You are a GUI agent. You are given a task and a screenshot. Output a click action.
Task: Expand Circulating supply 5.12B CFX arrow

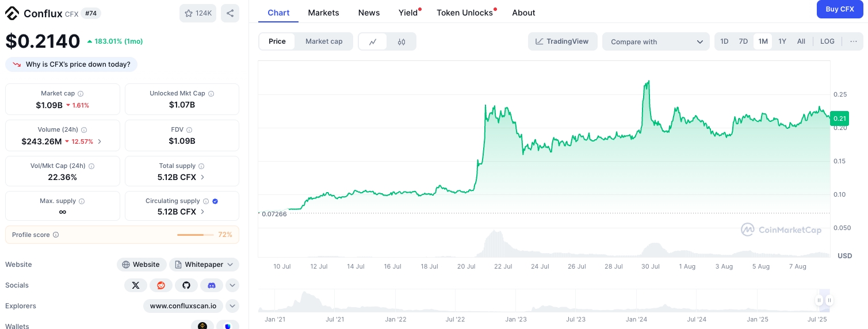point(202,212)
